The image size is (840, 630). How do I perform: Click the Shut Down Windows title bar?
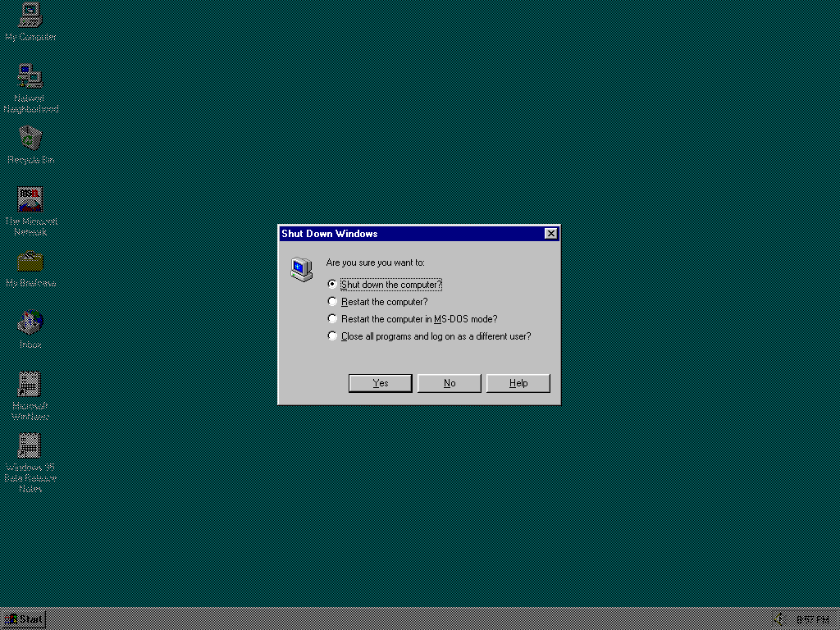[x=419, y=234]
